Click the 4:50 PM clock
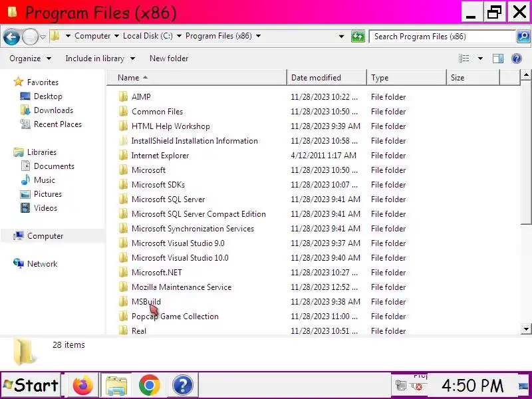The height and width of the screenshot is (399, 532). pyautogui.click(x=473, y=386)
